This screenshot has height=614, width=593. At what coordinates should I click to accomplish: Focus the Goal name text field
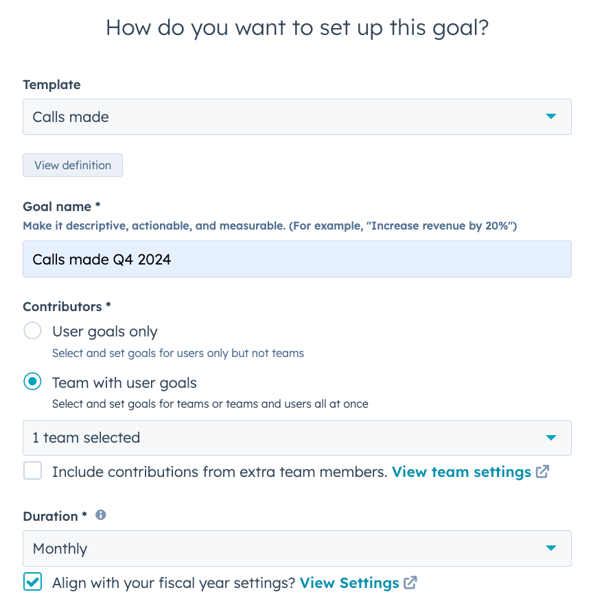coord(297,259)
